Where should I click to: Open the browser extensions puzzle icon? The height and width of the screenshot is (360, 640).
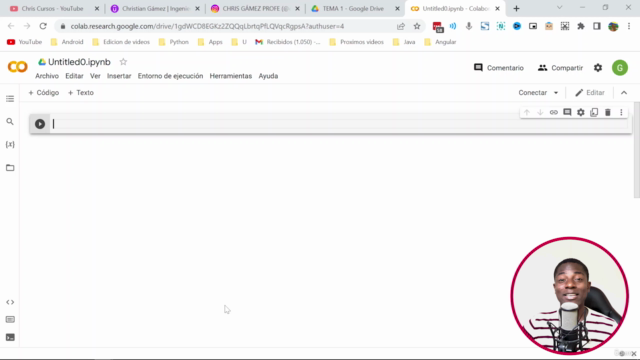tap(580, 26)
